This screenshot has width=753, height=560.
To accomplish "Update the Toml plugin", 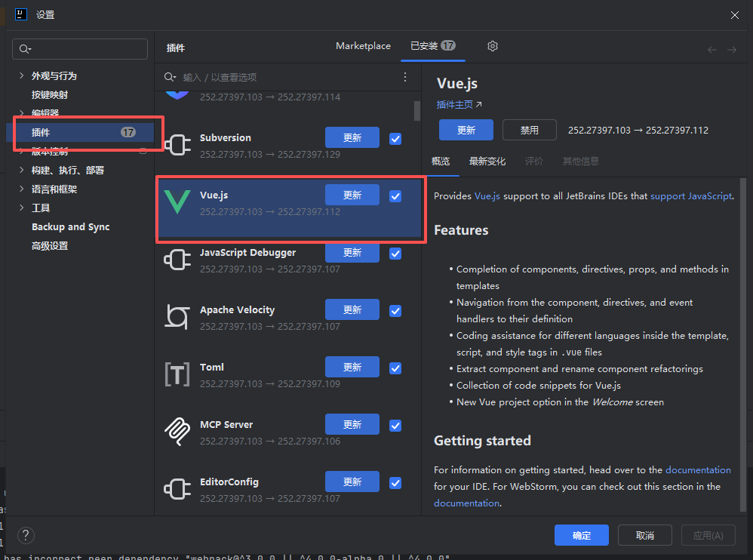I will point(352,368).
